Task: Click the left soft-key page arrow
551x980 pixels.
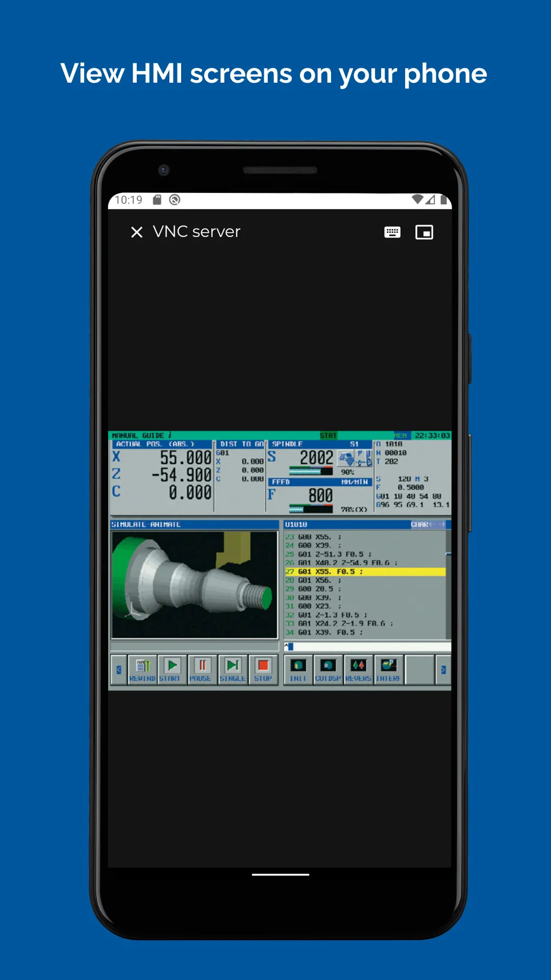Action: coord(119,670)
